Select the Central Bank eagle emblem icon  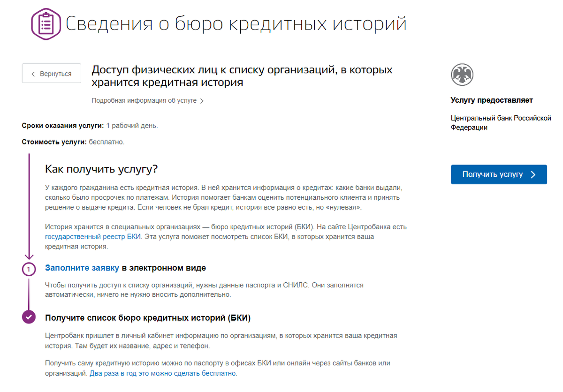pos(462,74)
